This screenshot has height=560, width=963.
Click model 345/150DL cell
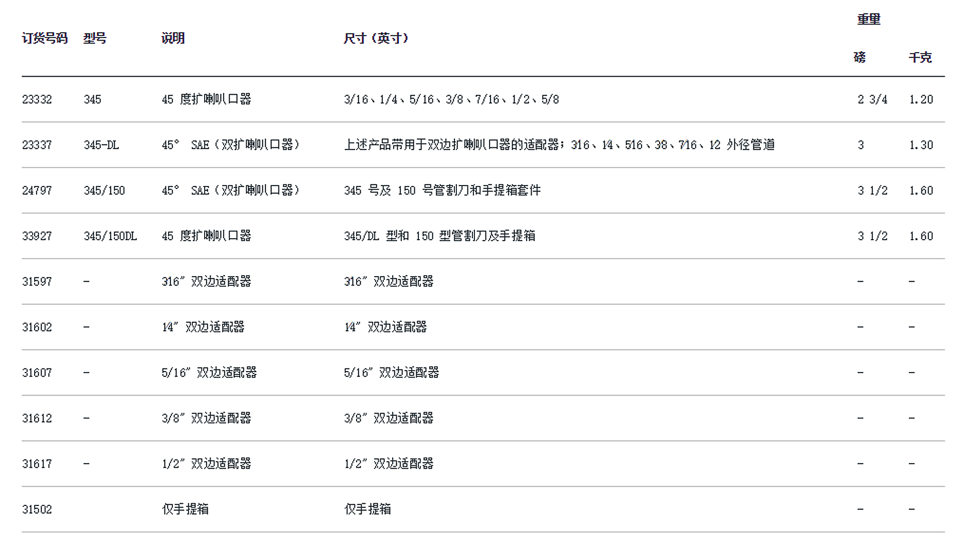point(110,236)
